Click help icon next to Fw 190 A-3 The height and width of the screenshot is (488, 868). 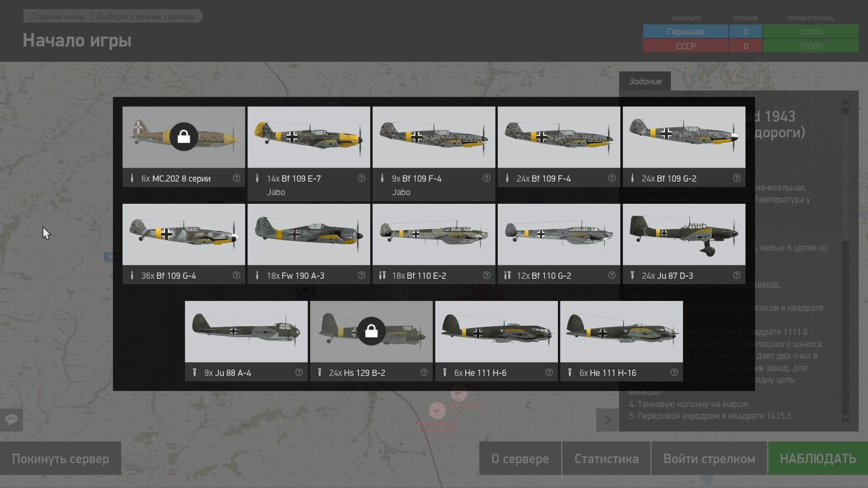(x=361, y=275)
